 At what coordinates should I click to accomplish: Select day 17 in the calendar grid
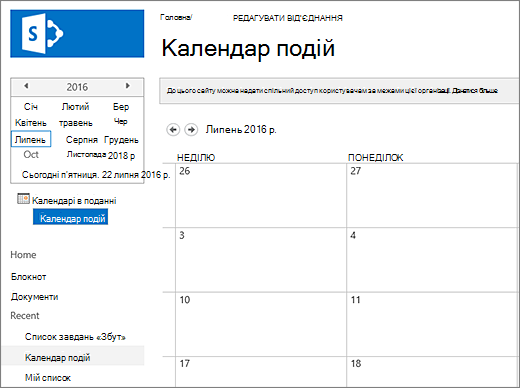point(185,363)
